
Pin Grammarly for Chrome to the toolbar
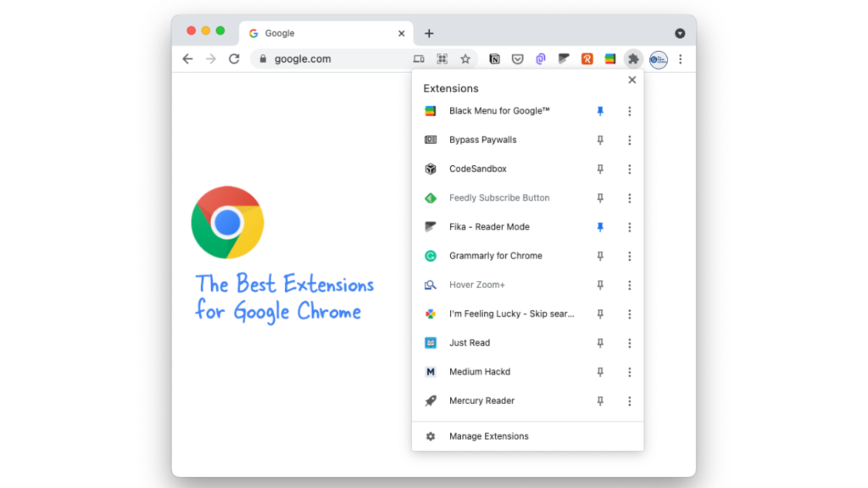click(600, 256)
